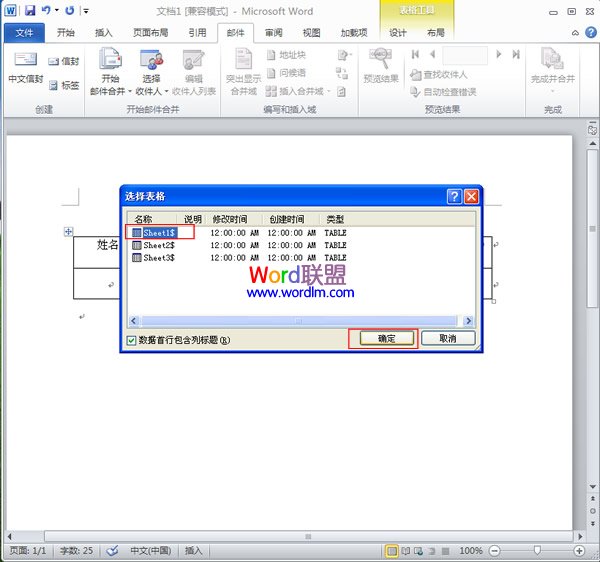Go to first record arrow icon
Viewport: 600px width, 562px height.
(x=415, y=54)
